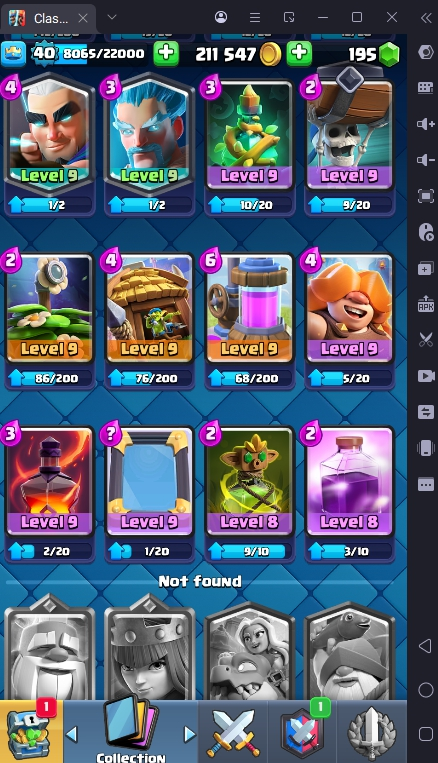The height and width of the screenshot is (763, 438).
Task: Open the emulator hamburger menu
Action: tap(255, 18)
